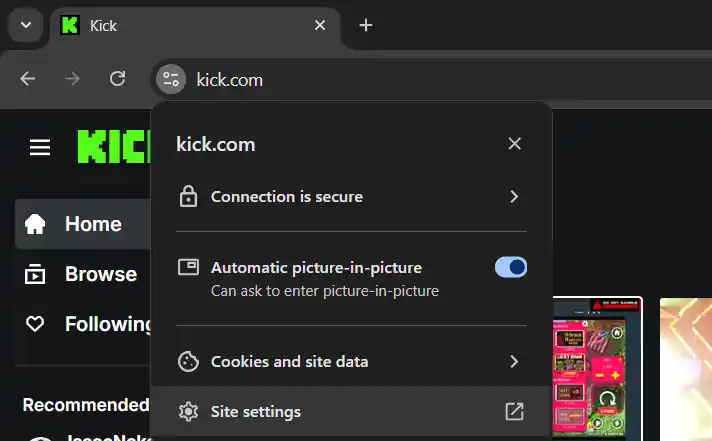Click the site information tune icon
The height and width of the screenshot is (441, 712).
coord(171,79)
